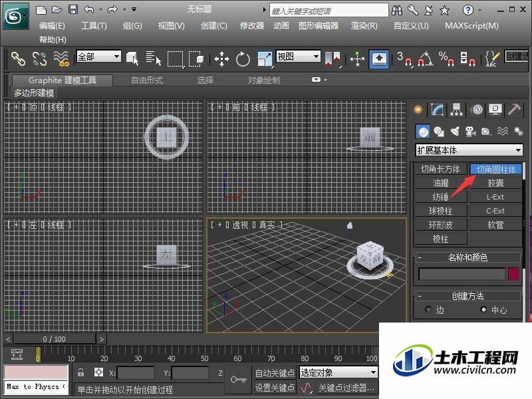Select the 边 (Edge) creation method radio
Image resolution: width=532 pixels, height=399 pixels.
[428, 309]
